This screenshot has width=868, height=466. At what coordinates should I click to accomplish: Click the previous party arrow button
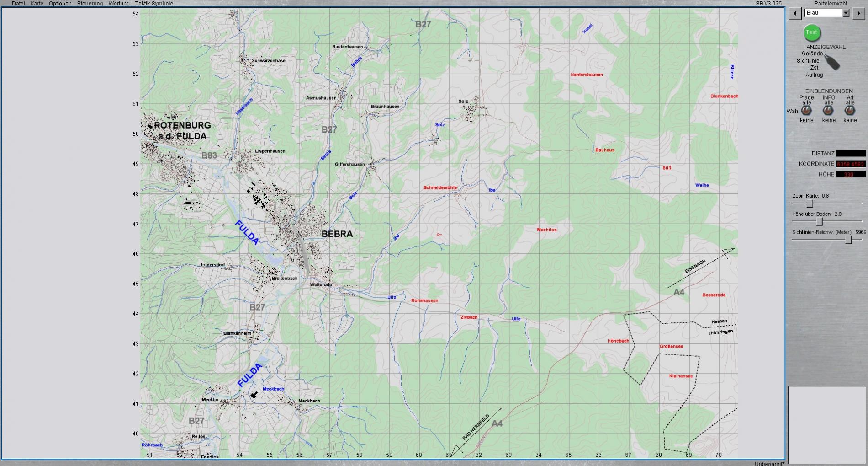(x=795, y=13)
